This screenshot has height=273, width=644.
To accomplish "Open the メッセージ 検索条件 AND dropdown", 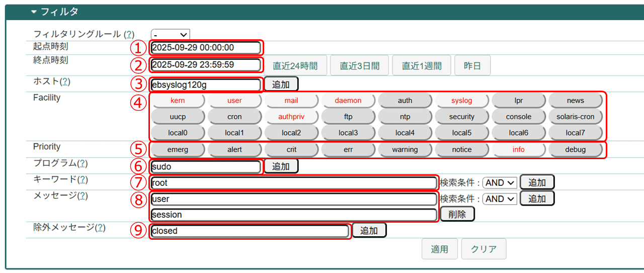I will (499, 199).
